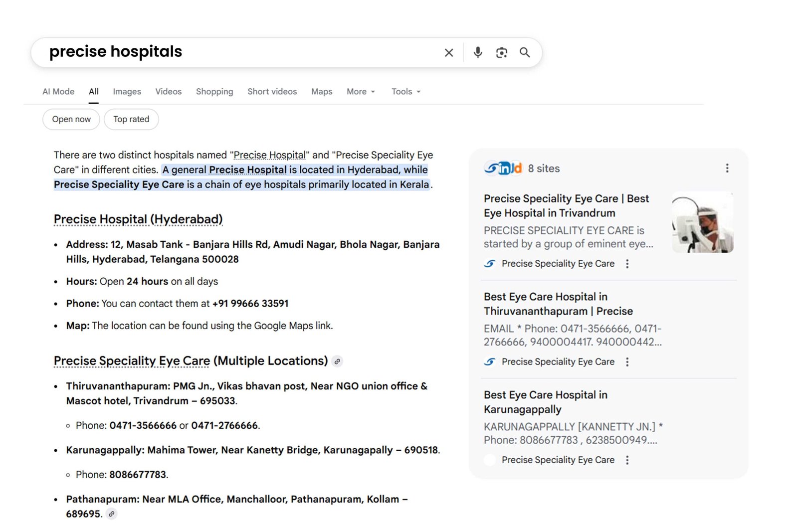Click link icon next to Multiple Locations heading
The image size is (798, 532).
click(x=338, y=361)
